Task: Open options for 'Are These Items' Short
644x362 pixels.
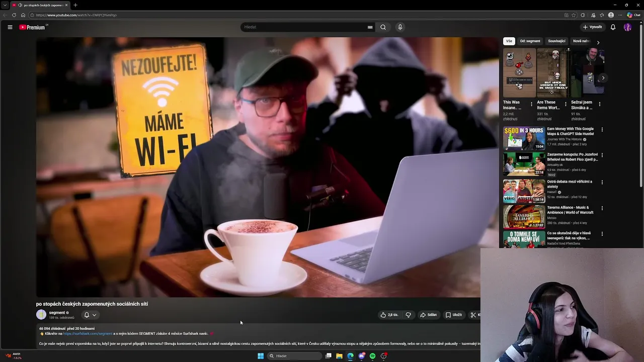Action: (x=566, y=104)
